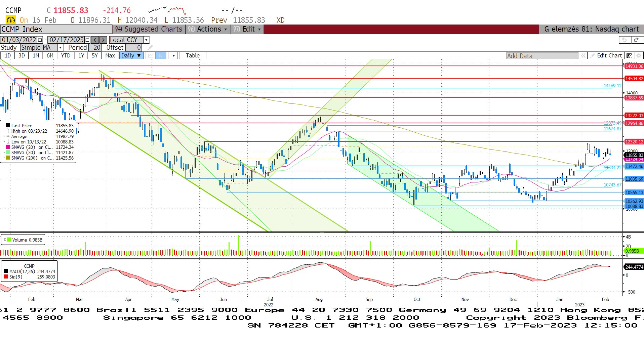Open the chart type dropdown arrow
Screen dimensions: 644x344
(x=173, y=55)
